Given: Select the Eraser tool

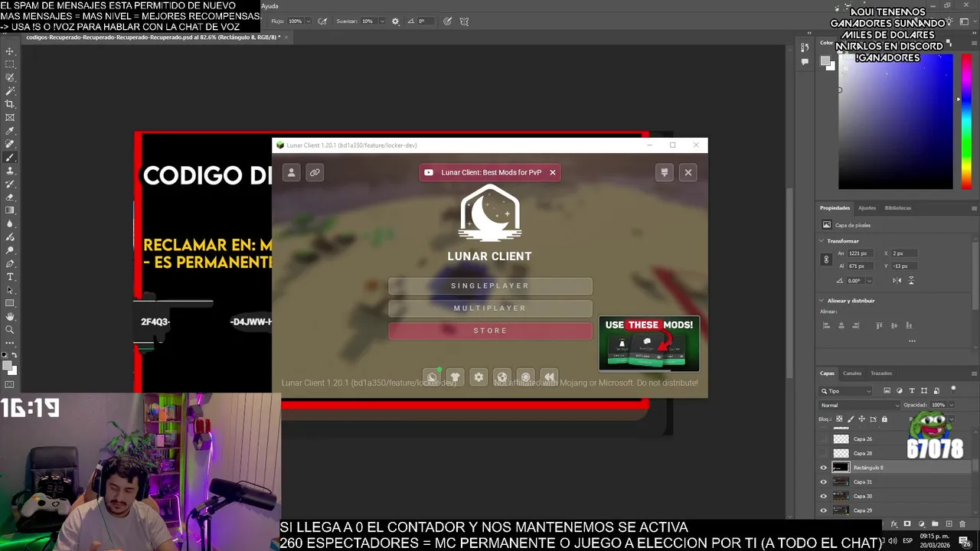Looking at the screenshot, I should coord(10,197).
